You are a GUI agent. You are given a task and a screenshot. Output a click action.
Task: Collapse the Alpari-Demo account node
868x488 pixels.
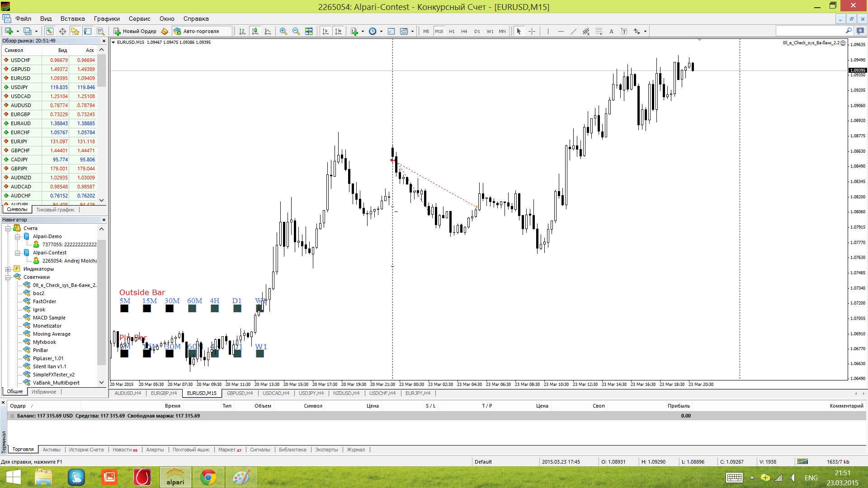(17, 236)
